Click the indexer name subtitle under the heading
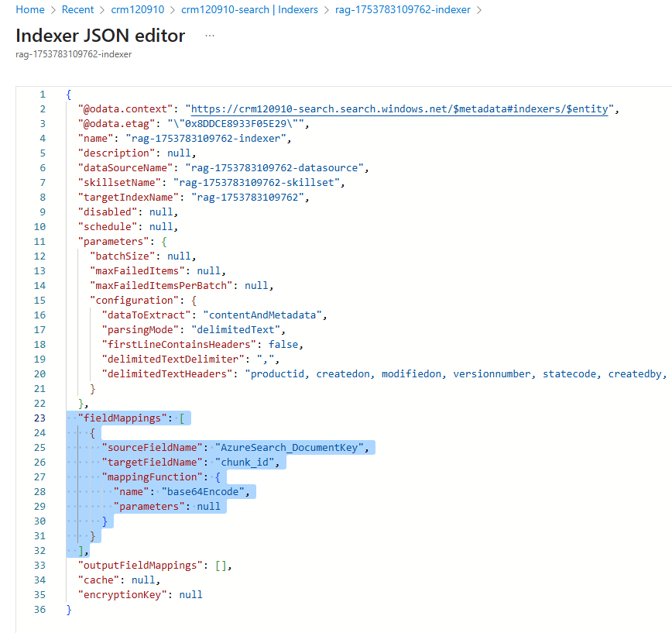This screenshot has width=672, height=633. click(x=74, y=54)
